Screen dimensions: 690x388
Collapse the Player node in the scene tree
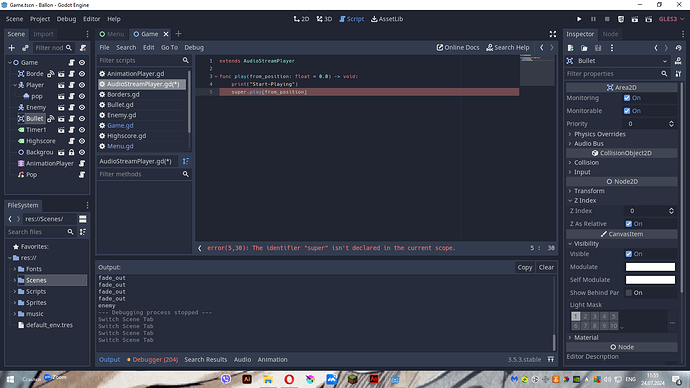15,85
